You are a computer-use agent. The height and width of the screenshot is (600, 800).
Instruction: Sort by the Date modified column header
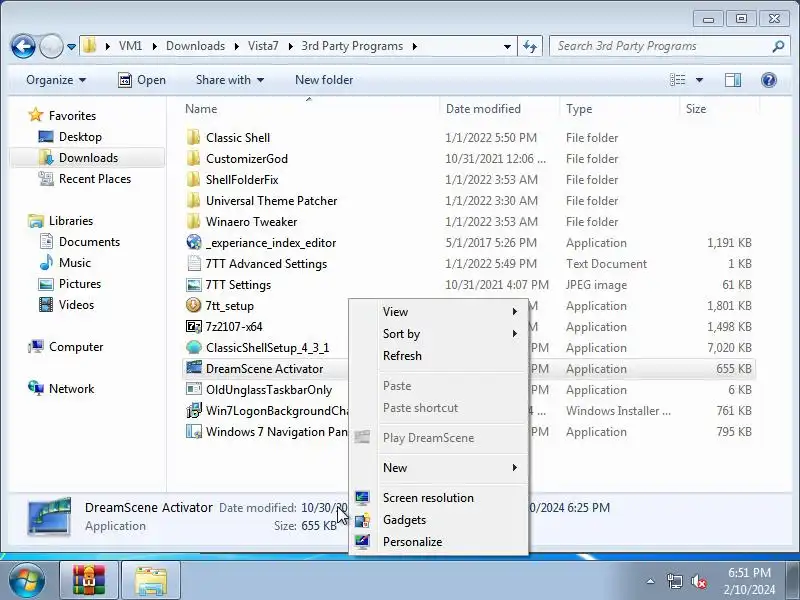483,109
